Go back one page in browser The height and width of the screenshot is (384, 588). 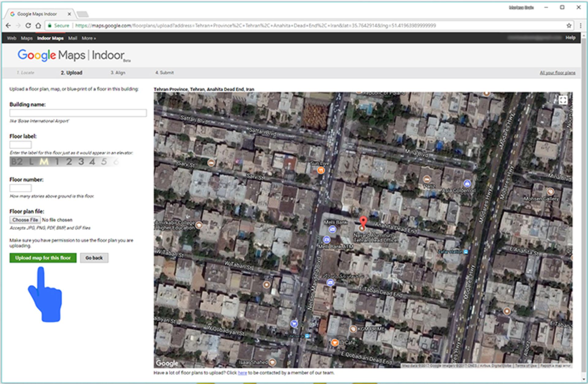coord(8,25)
